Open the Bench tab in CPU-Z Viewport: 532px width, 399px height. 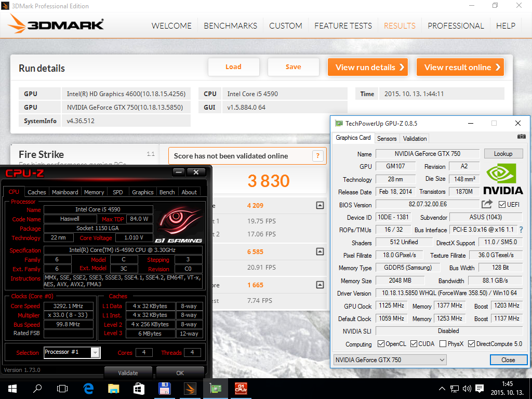tap(167, 192)
